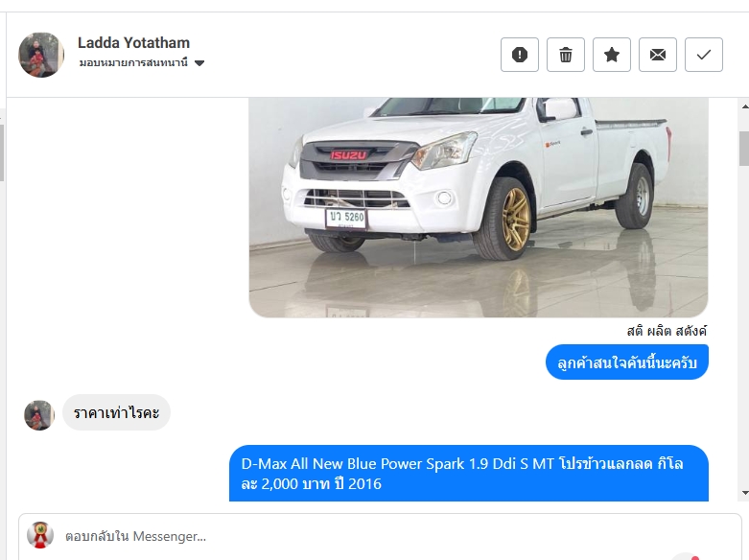
Task: Star this conversation as follow up
Action: click(612, 55)
